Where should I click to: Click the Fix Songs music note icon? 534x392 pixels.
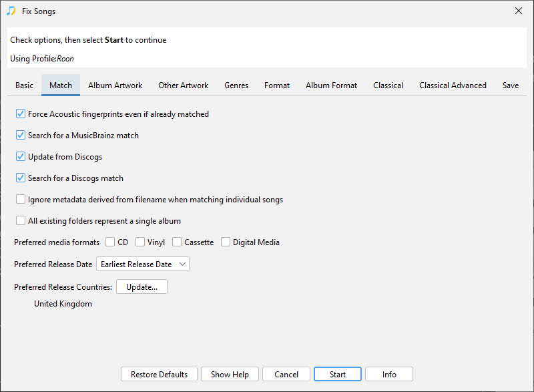pos(11,11)
